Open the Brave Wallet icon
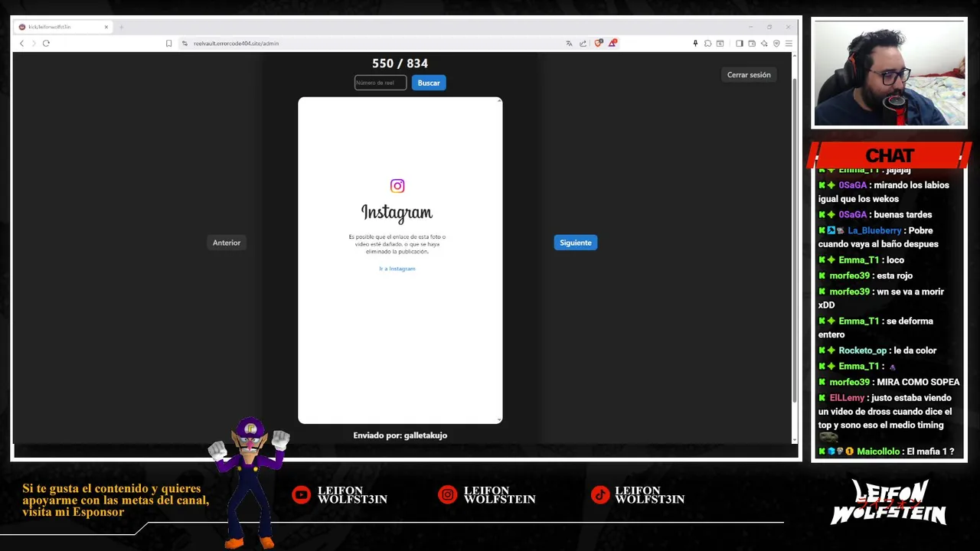The height and width of the screenshot is (551, 980). [752, 44]
